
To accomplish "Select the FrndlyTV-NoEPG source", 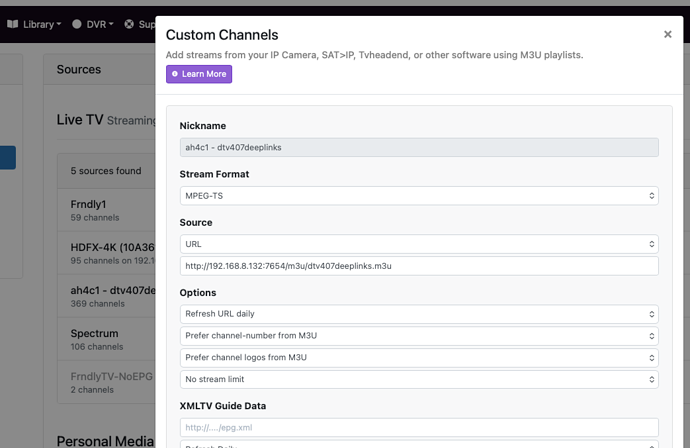I will click(x=106, y=382).
